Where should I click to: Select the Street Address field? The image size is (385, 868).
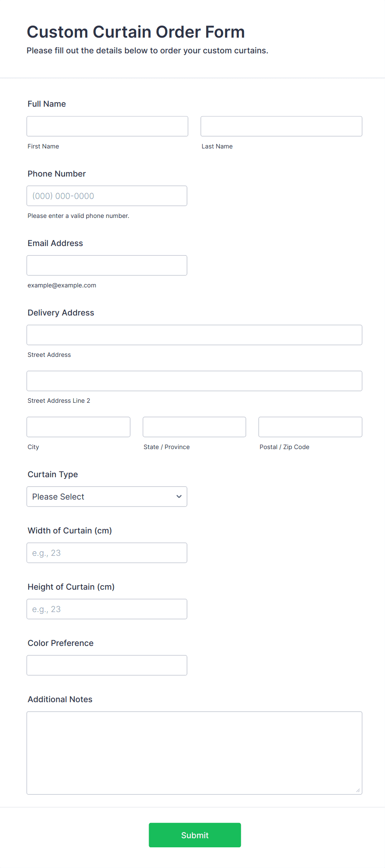(x=194, y=335)
